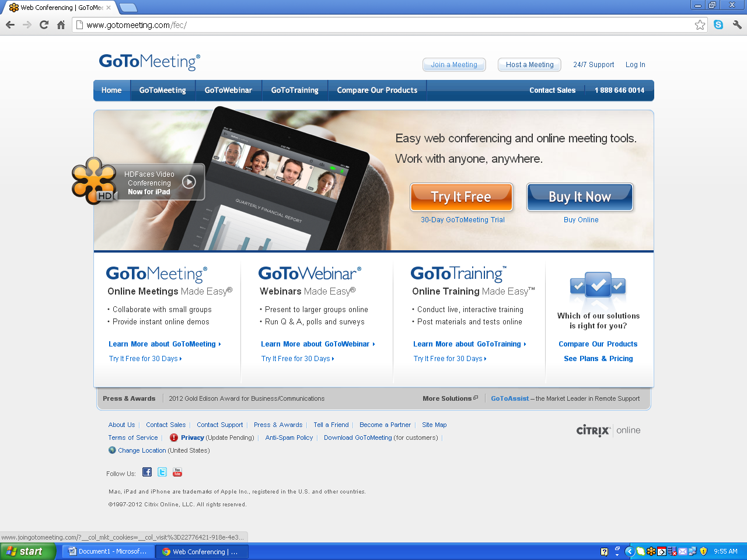The height and width of the screenshot is (560, 747).
Task: Open See Plans & Pricing link
Action: pyautogui.click(x=598, y=359)
